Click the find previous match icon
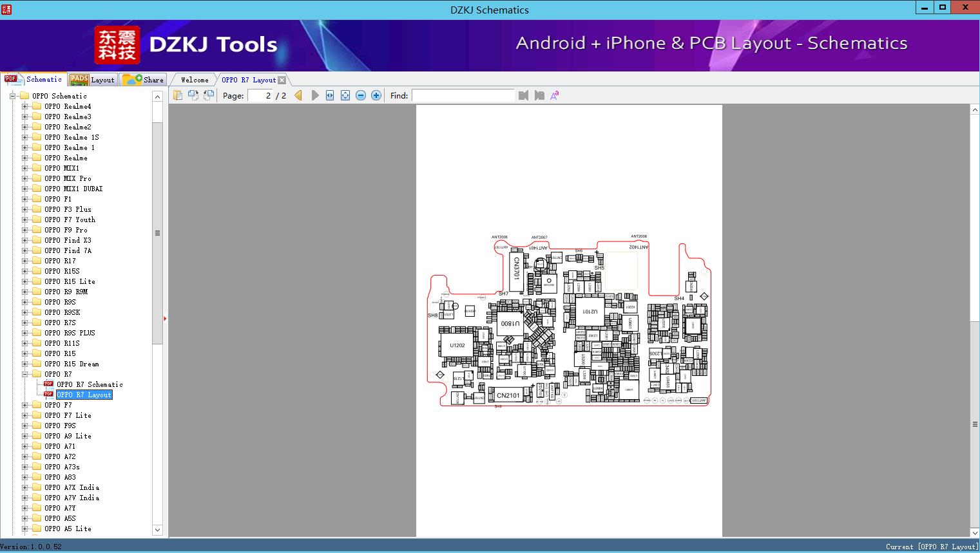 [523, 95]
